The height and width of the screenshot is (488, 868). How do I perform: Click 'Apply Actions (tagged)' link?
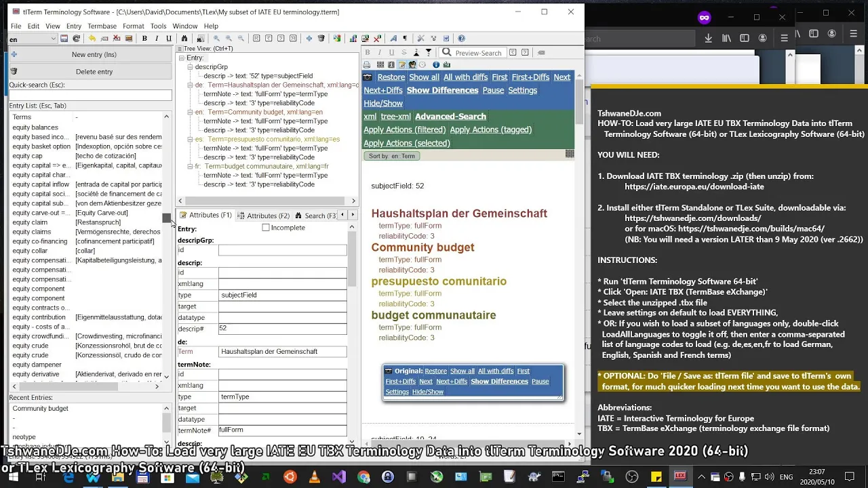(x=490, y=129)
